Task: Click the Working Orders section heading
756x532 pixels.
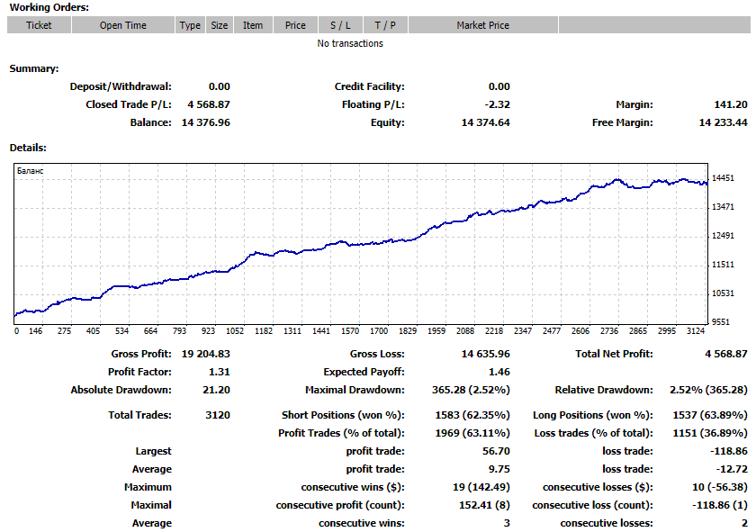Action: click(x=49, y=7)
